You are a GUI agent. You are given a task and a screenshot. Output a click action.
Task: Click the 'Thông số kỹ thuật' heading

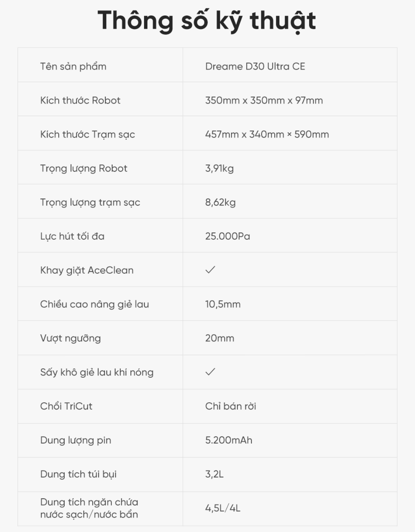pos(207,20)
